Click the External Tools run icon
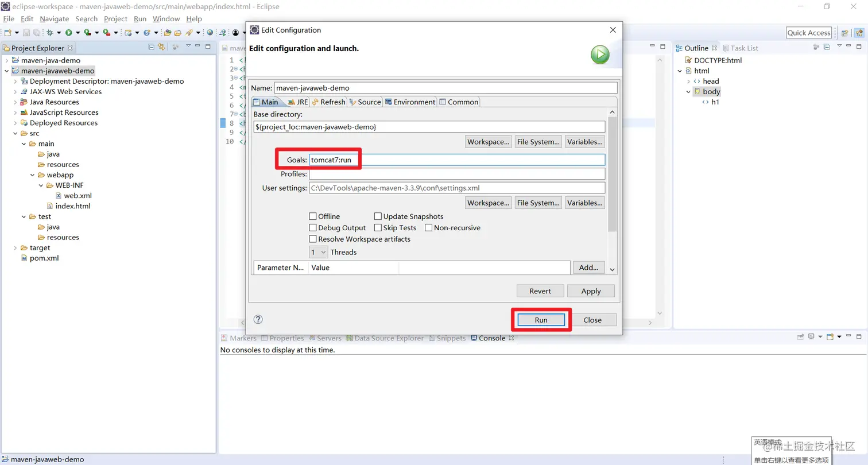 107,33
